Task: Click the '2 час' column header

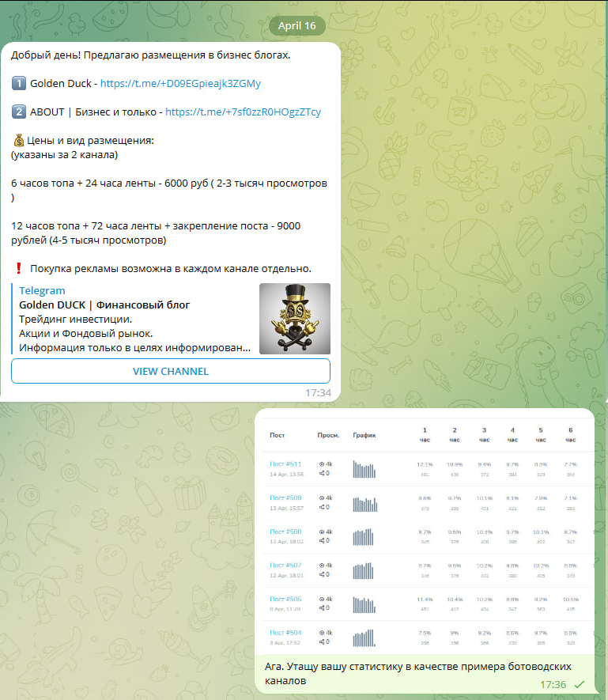Action: click(x=455, y=435)
